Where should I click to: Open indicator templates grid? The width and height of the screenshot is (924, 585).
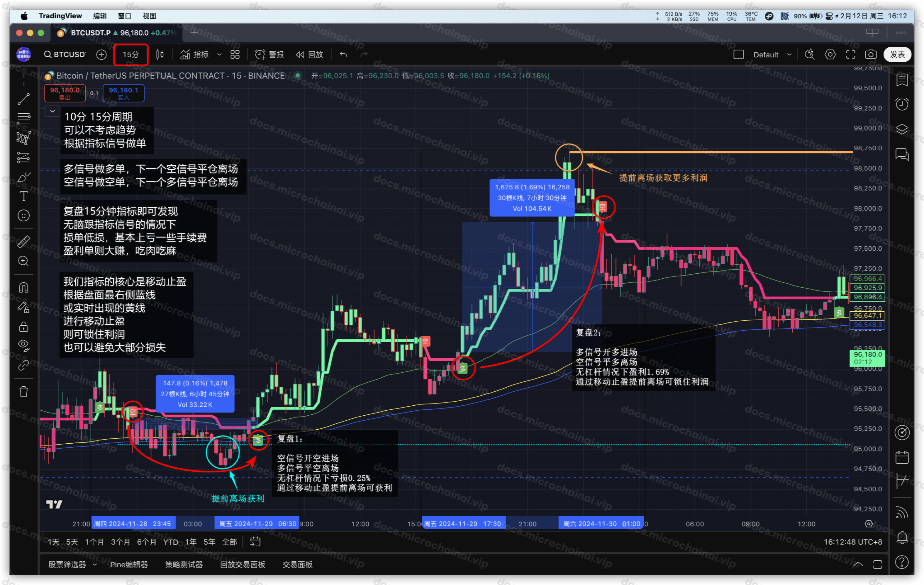[x=235, y=54]
